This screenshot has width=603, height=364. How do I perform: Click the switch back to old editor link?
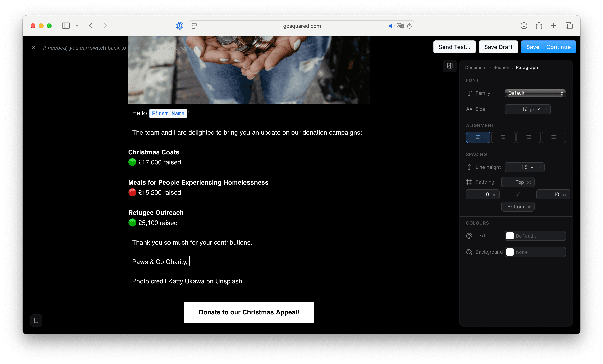tap(125, 48)
